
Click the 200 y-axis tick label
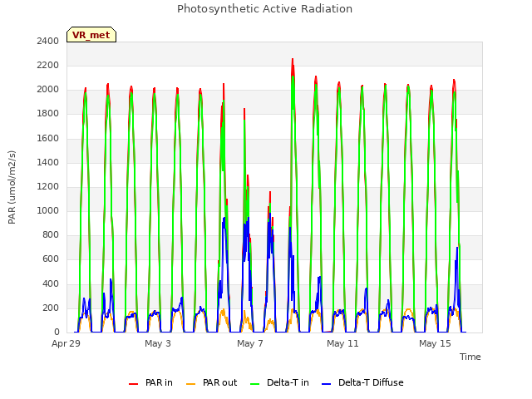[x=51, y=308]
